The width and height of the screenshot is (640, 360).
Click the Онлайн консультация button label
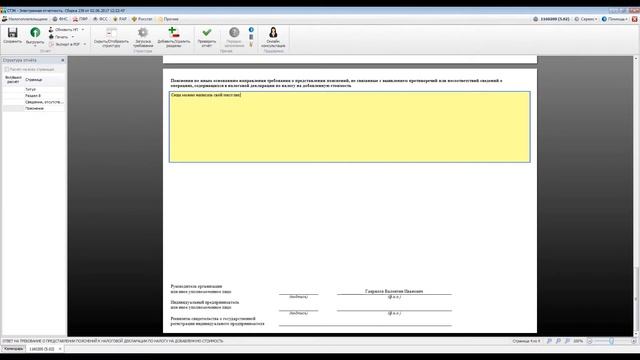tap(273, 43)
